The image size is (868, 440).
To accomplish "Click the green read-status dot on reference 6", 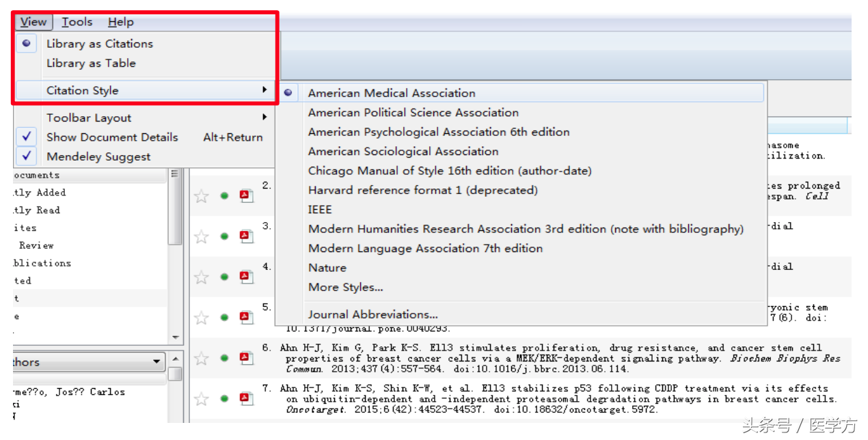I will [224, 358].
